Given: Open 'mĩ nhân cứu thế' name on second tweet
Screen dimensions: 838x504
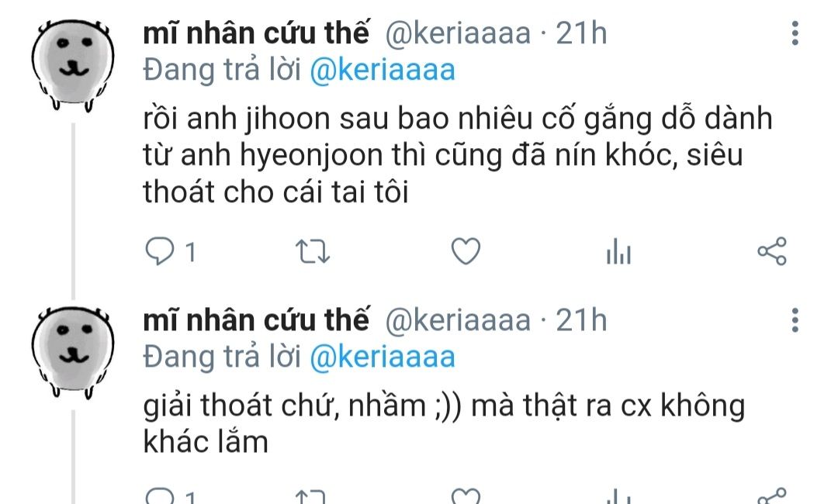Looking at the screenshot, I should pyautogui.click(x=256, y=319).
